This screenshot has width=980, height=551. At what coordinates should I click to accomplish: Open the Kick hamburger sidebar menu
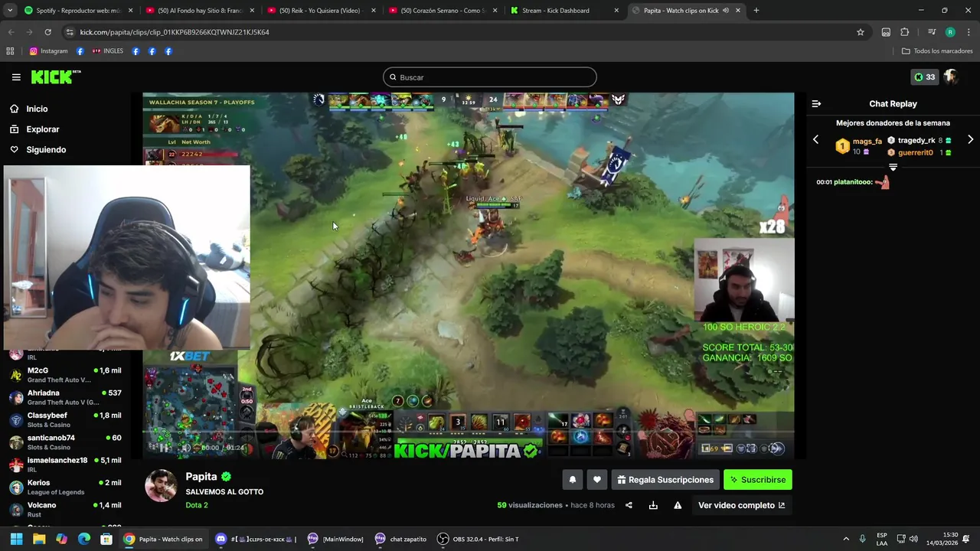[x=16, y=77]
